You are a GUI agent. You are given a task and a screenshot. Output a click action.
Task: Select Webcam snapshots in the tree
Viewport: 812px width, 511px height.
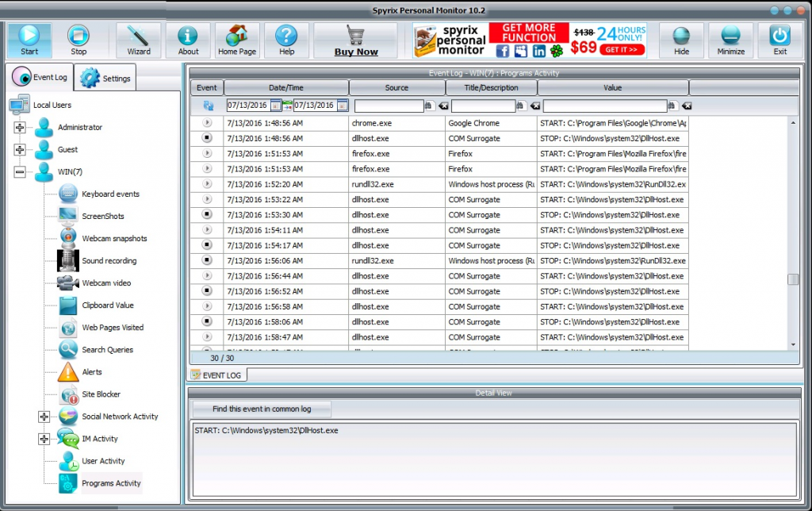tap(114, 239)
